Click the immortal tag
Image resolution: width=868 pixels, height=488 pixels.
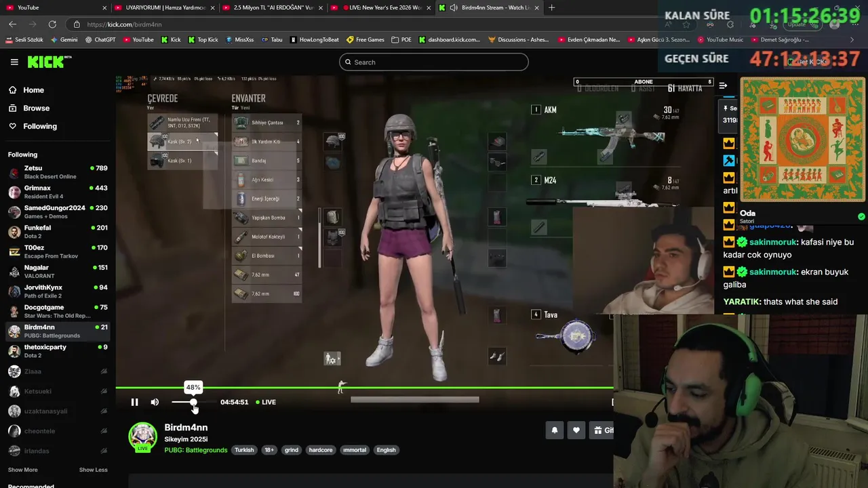click(354, 450)
